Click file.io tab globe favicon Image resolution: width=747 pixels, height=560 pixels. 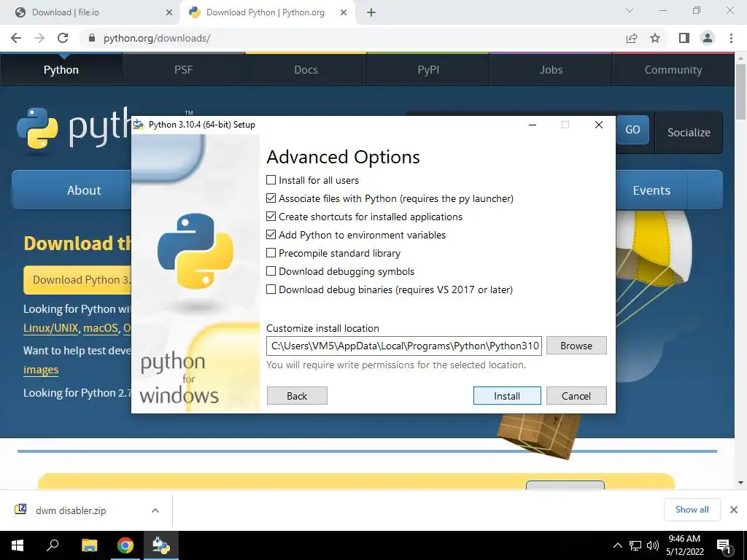[20, 12]
